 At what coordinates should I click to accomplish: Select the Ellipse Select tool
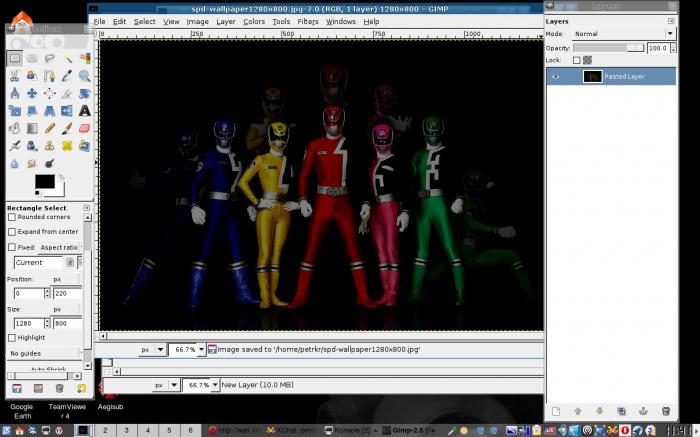(32, 58)
